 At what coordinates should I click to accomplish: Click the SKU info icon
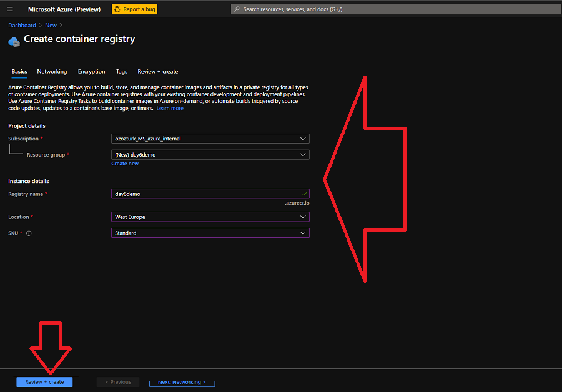pyautogui.click(x=29, y=233)
